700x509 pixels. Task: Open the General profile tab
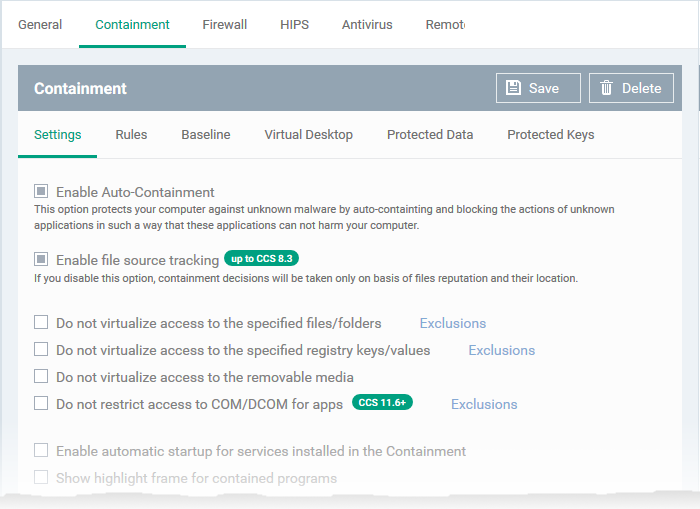[40, 25]
